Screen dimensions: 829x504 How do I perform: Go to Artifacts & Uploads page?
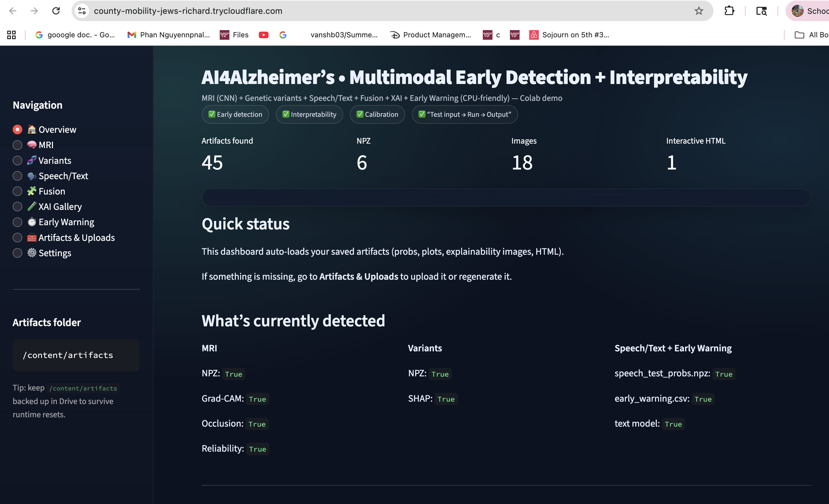click(17, 238)
